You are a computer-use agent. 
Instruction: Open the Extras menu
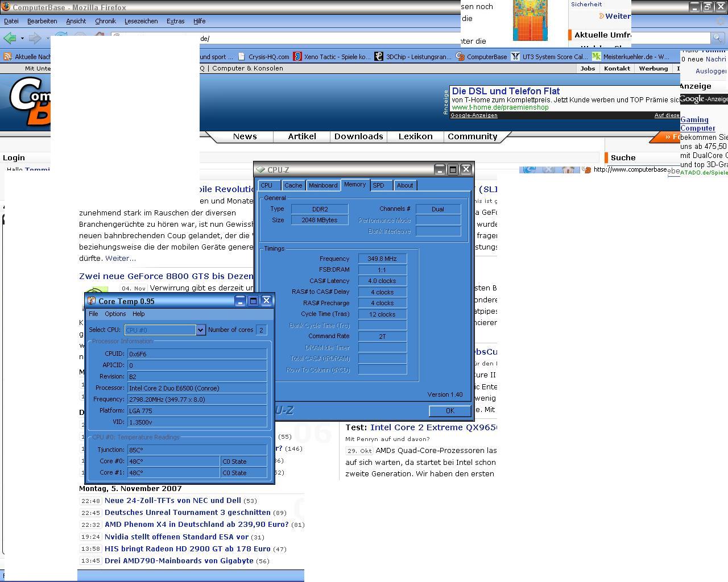click(x=175, y=21)
